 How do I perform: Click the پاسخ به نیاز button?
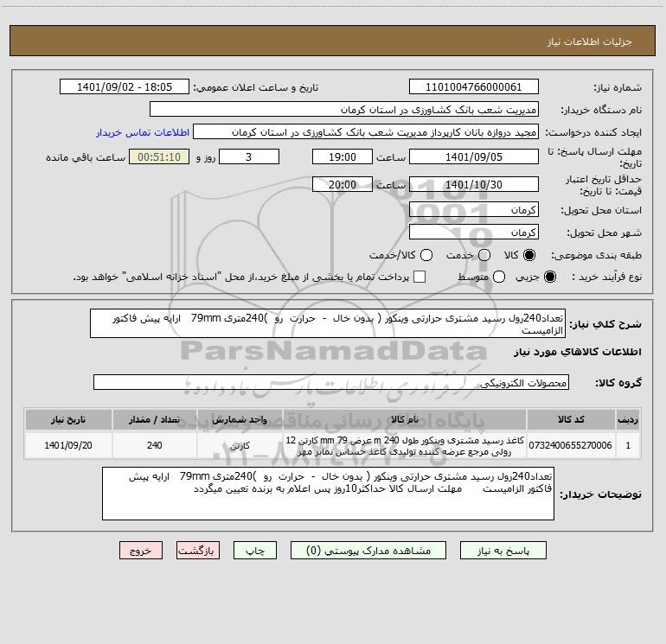pos(503,551)
